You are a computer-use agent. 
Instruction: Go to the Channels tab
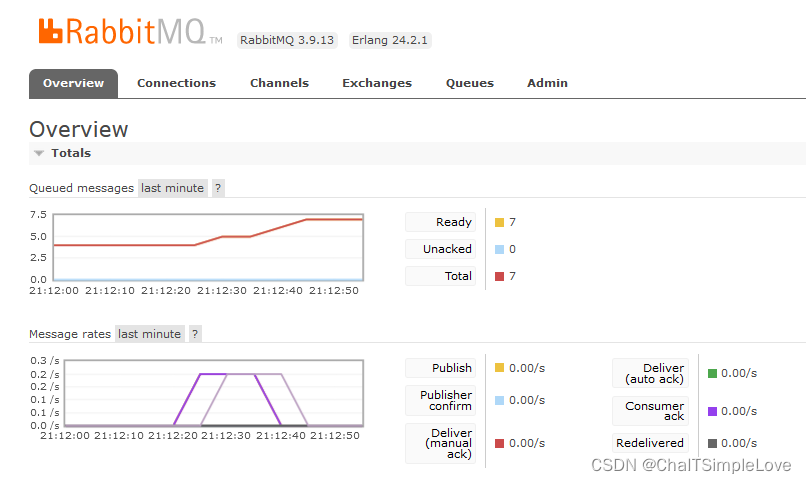tap(279, 83)
